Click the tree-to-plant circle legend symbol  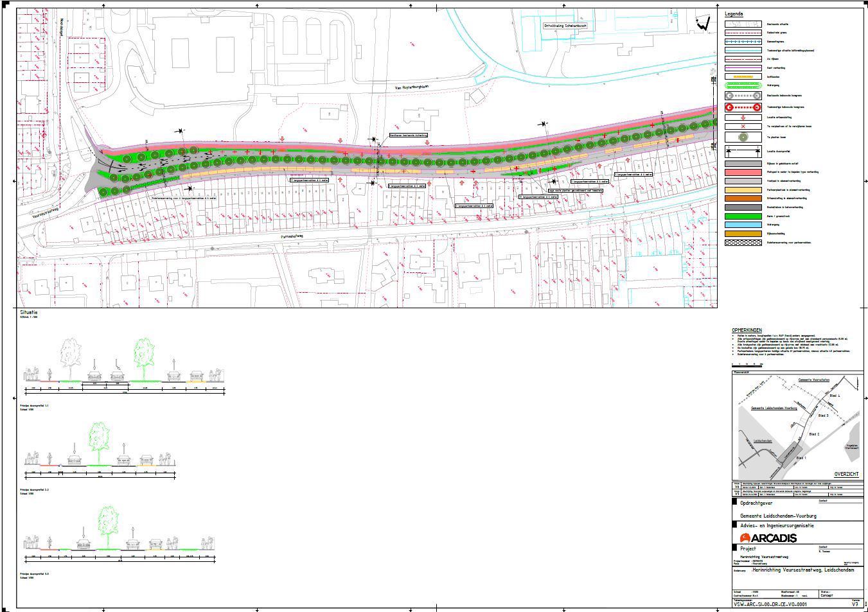pos(742,137)
